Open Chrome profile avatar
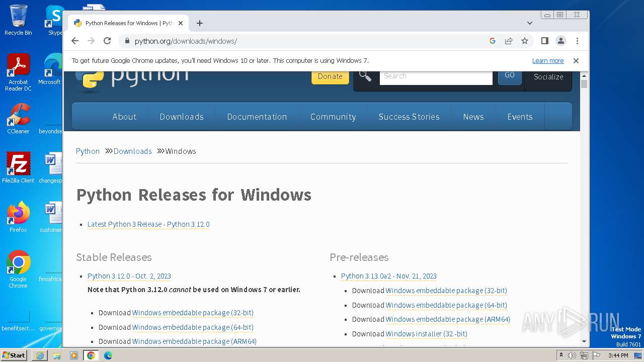The height and width of the screenshot is (362, 644). point(561,41)
